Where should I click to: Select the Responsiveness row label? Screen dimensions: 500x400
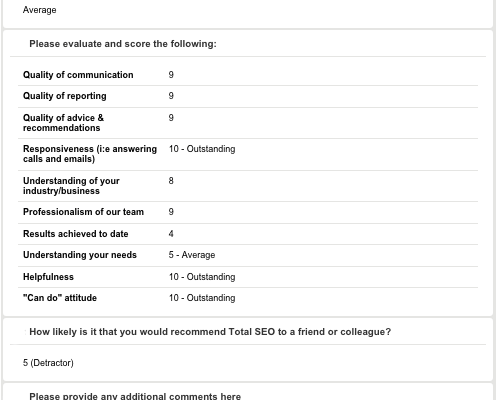pyautogui.click(x=90, y=154)
